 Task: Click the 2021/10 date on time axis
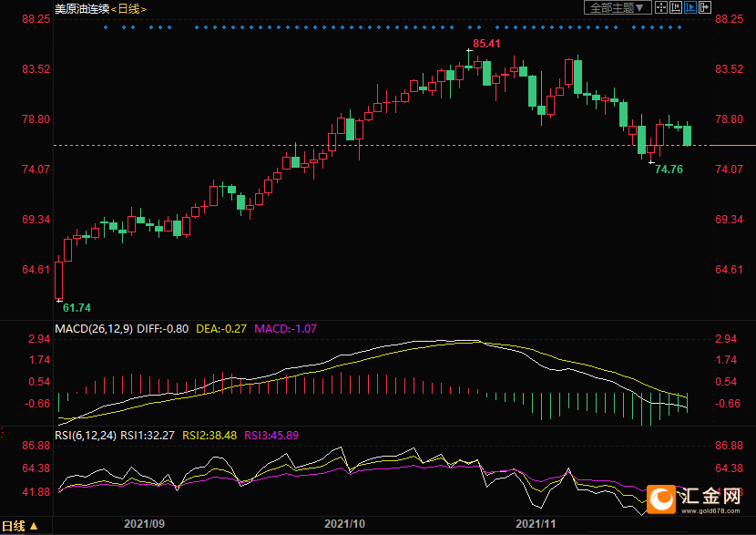click(x=344, y=524)
